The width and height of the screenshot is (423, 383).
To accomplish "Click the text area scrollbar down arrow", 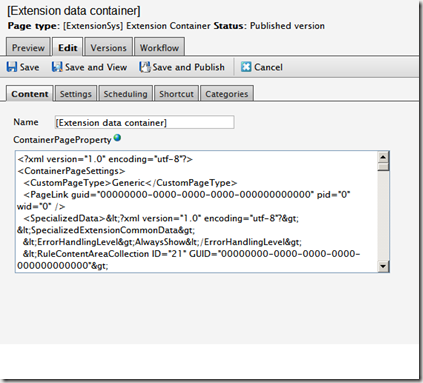I will coord(383,266).
